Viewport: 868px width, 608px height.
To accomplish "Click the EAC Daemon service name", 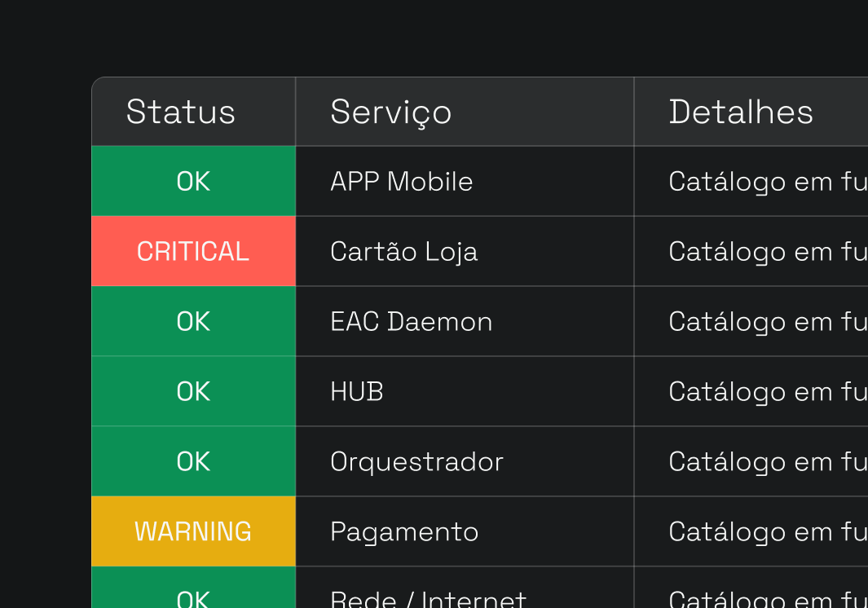I will 411,321.
